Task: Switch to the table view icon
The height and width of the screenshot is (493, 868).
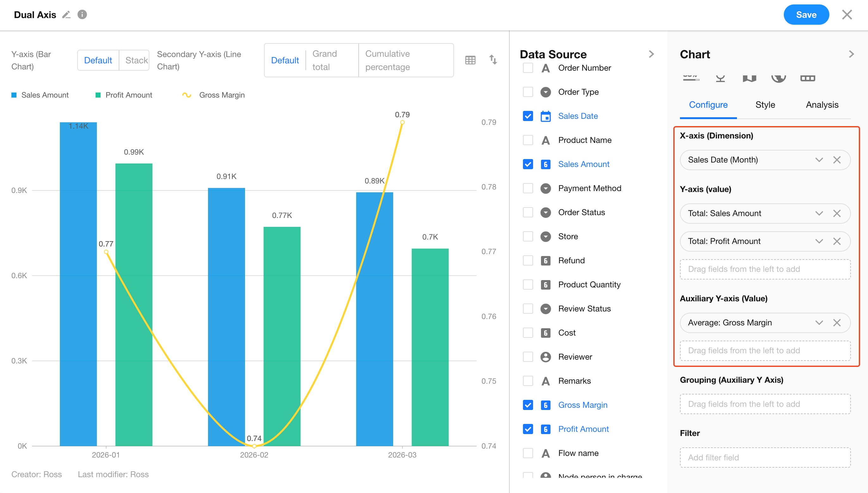Action: click(470, 60)
